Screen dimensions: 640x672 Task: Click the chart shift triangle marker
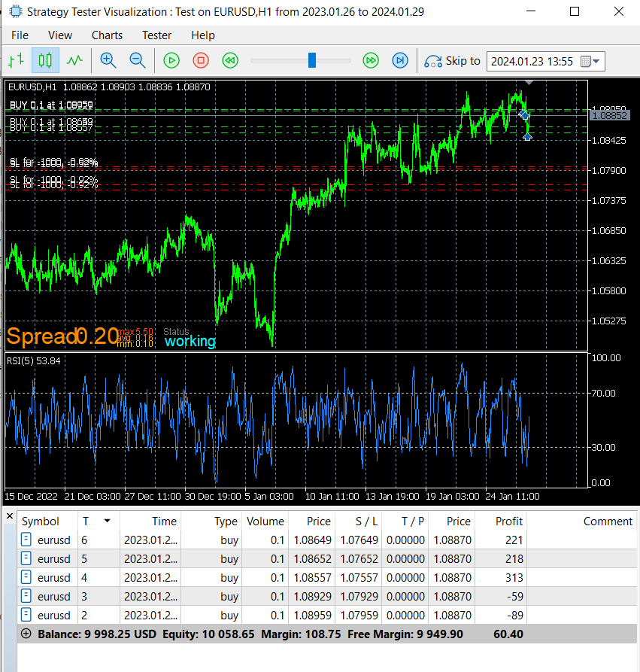pyautogui.click(x=529, y=83)
